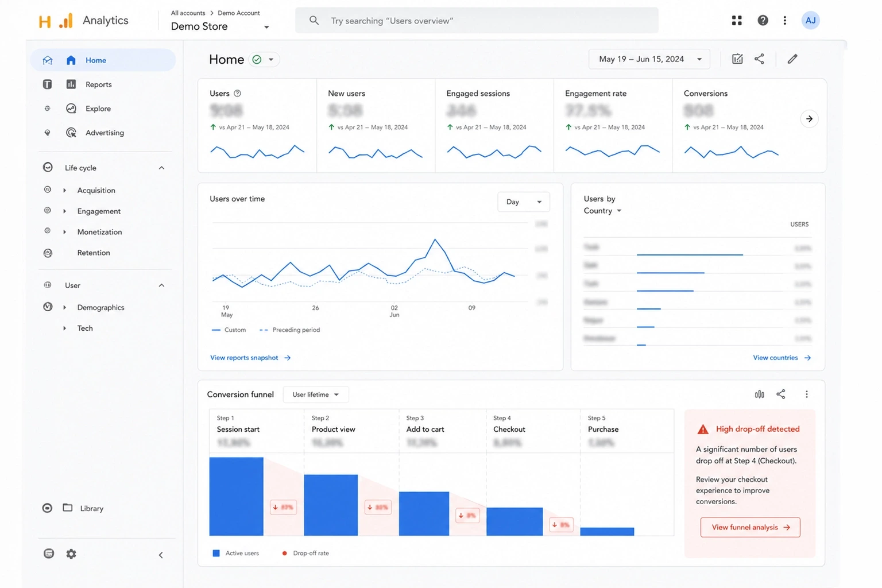Click the next arrow on metrics cards
The image size is (882, 588).
coord(809,119)
